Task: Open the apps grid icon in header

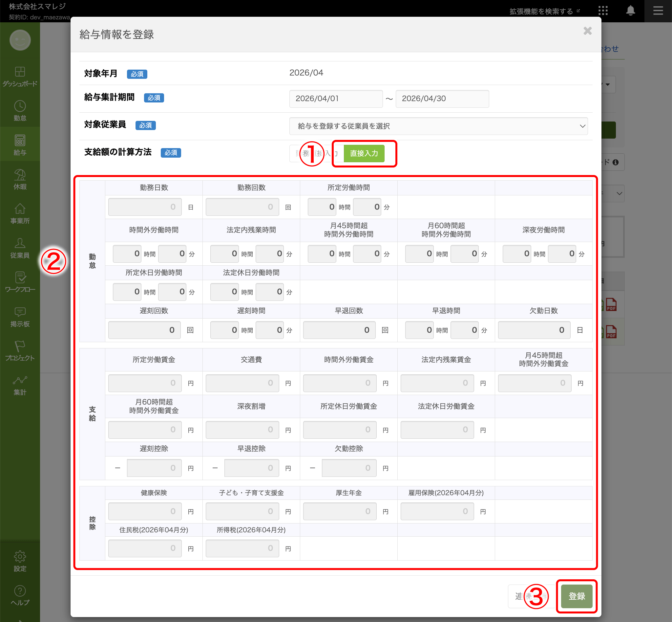Action: tap(603, 11)
